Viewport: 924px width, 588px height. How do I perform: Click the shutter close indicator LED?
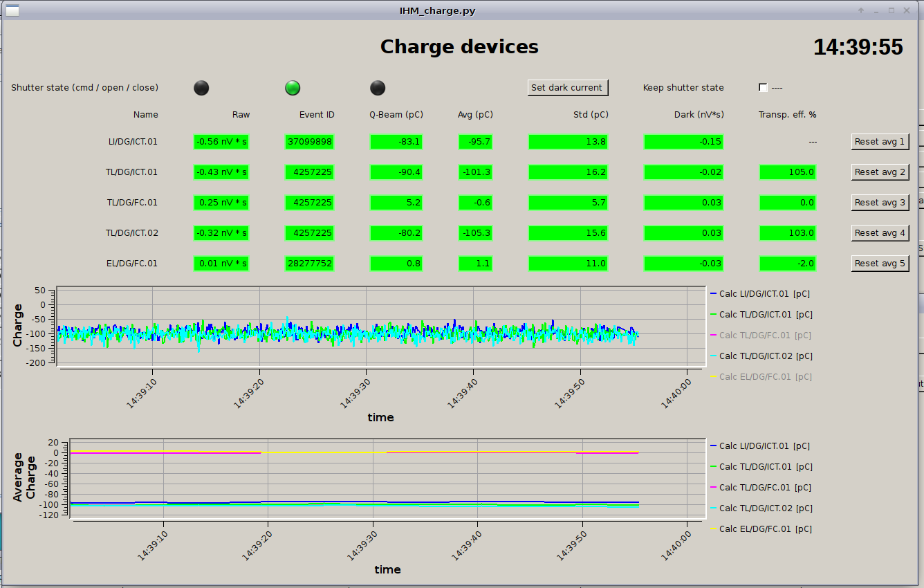[x=378, y=88]
